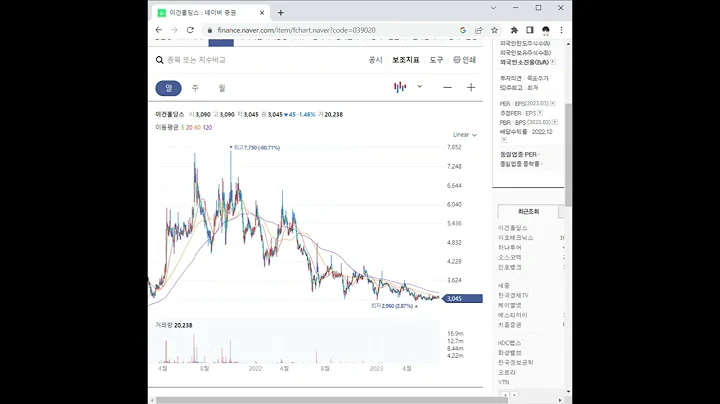Toggle the 20-day moving average
720x404 pixels.
189,128
